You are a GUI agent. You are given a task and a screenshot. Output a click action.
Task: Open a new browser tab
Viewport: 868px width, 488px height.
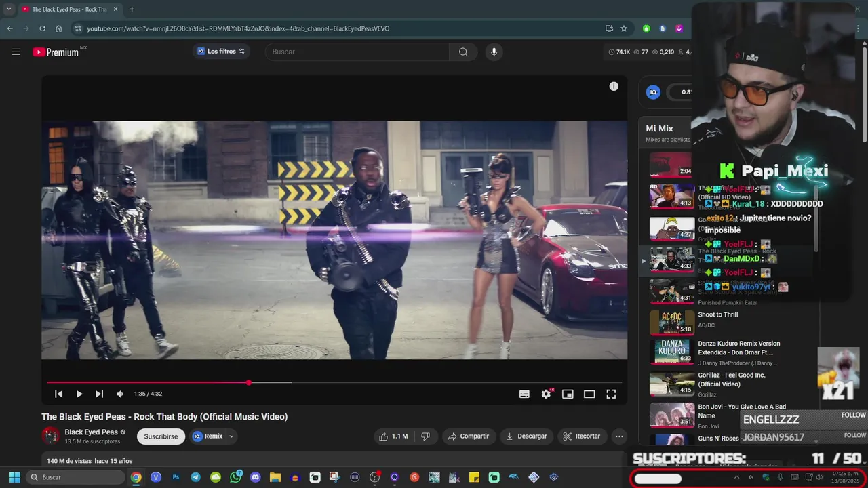click(x=132, y=9)
